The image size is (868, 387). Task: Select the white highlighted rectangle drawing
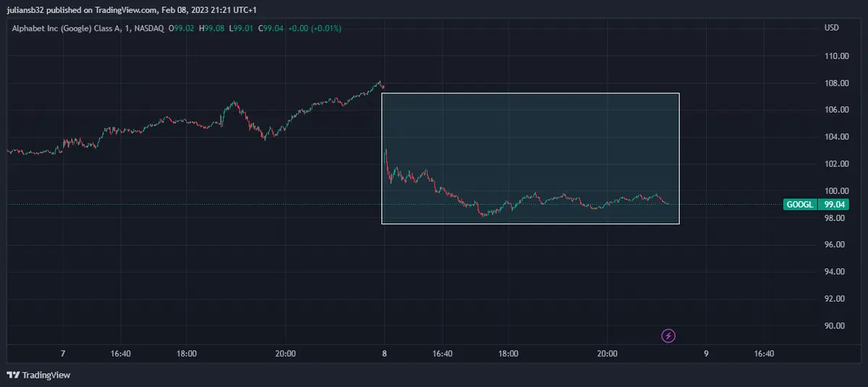530,93
